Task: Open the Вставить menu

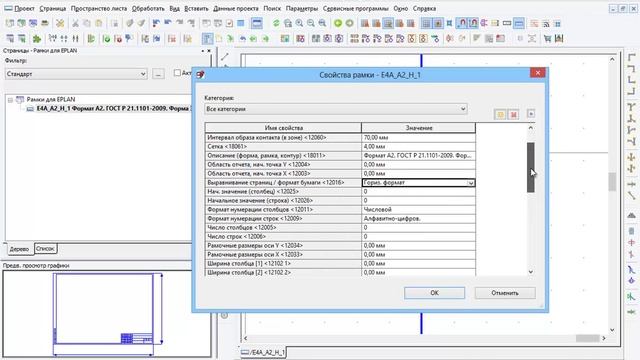Action: pos(196,8)
